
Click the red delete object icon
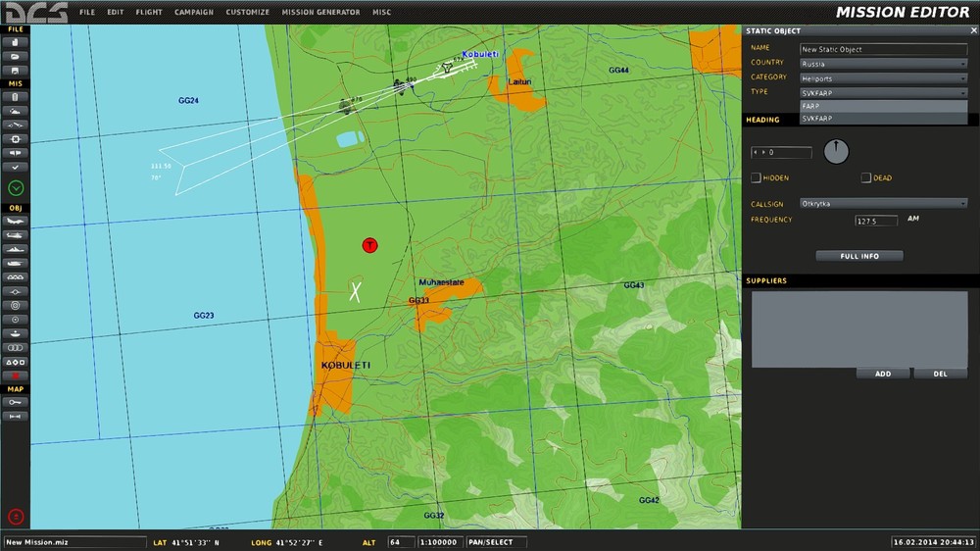tap(16, 376)
